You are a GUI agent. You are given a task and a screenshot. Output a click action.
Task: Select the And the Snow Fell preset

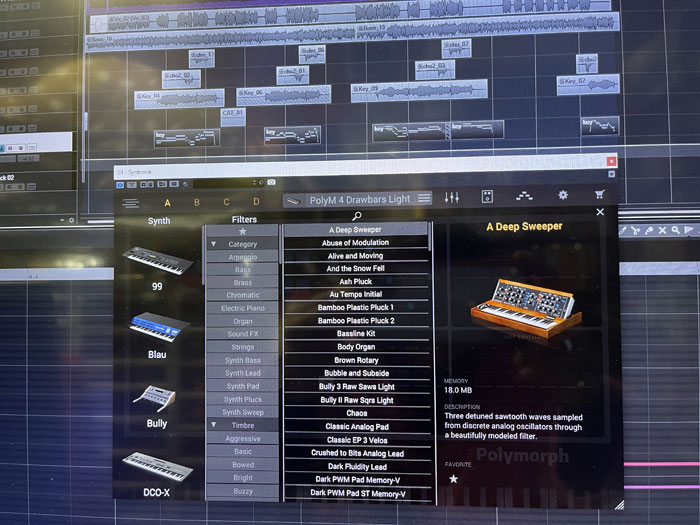(x=355, y=268)
